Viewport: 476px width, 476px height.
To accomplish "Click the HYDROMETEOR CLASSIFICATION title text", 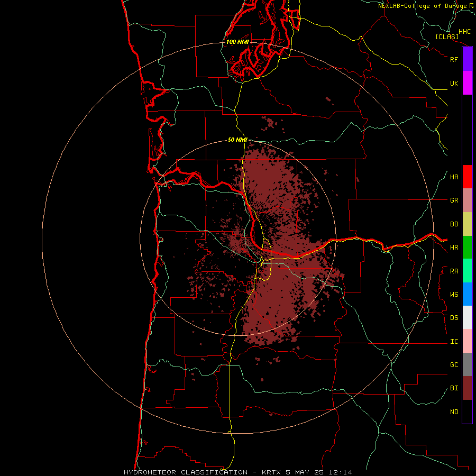I will click(x=186, y=472).
